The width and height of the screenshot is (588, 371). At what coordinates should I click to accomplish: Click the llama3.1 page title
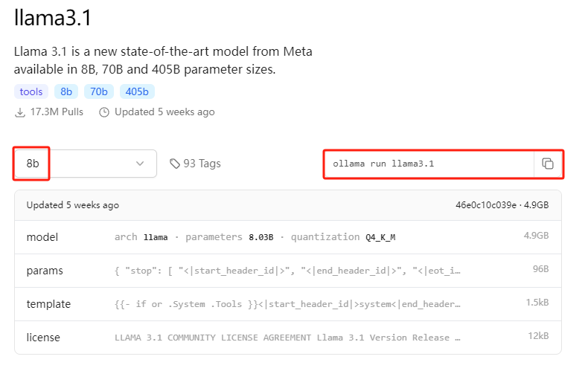pos(53,18)
